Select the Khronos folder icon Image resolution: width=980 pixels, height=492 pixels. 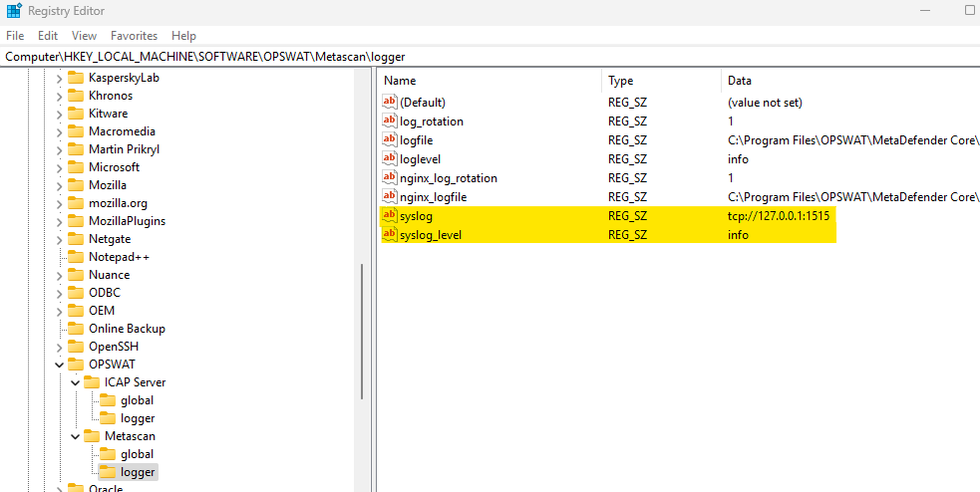[x=76, y=96]
